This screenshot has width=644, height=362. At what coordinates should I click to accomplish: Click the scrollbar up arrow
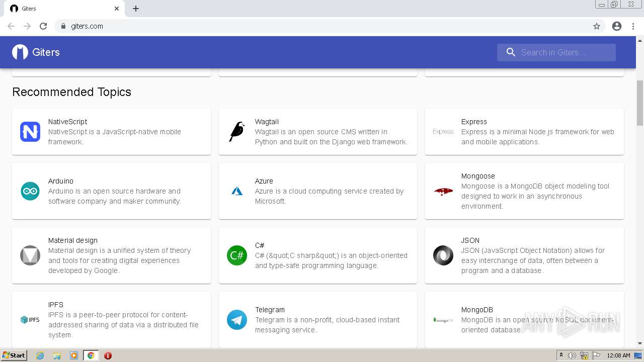[x=640, y=40]
